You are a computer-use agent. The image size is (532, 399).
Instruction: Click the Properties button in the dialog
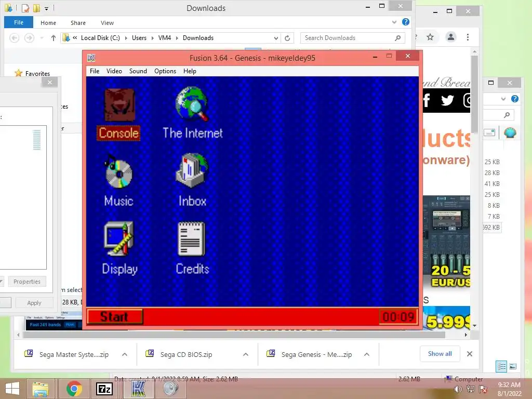[x=27, y=282]
